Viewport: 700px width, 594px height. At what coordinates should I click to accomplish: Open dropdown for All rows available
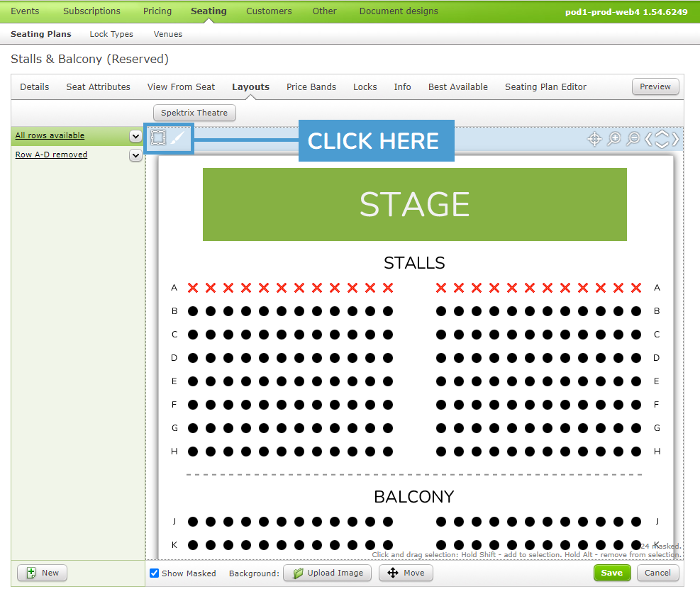[135, 136]
